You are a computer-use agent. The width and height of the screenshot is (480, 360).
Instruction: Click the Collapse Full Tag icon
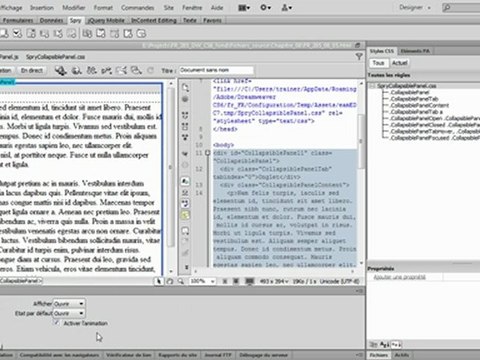(185, 115)
